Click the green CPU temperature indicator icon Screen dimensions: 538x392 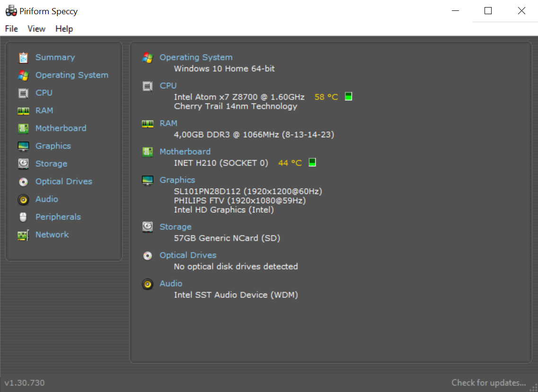pos(348,96)
